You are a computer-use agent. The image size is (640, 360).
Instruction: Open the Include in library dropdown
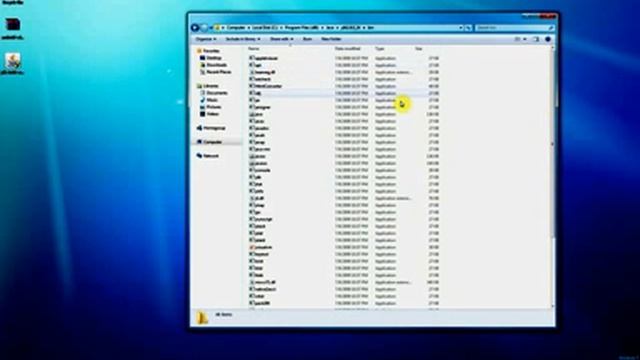243,39
